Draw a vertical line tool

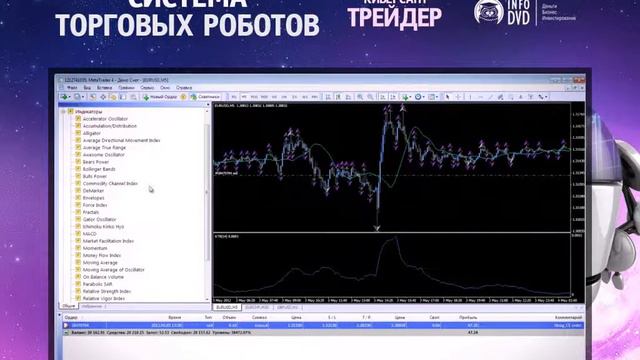tap(470, 97)
